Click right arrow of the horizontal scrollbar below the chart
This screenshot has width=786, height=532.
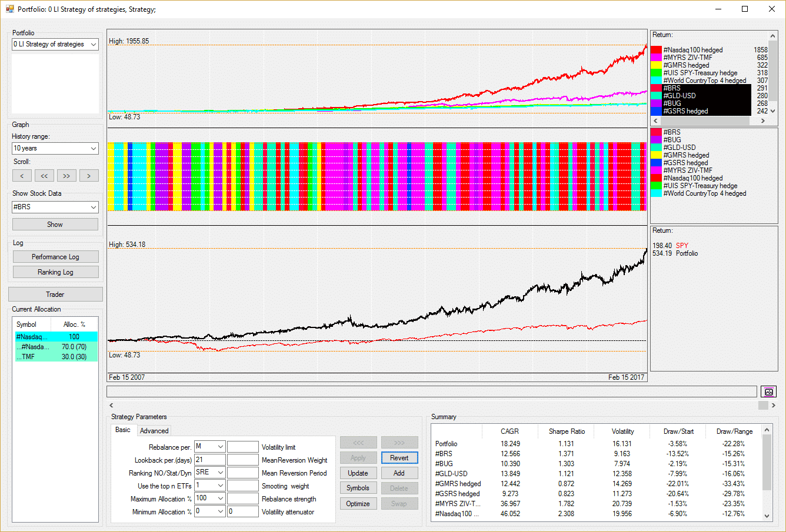(x=773, y=405)
